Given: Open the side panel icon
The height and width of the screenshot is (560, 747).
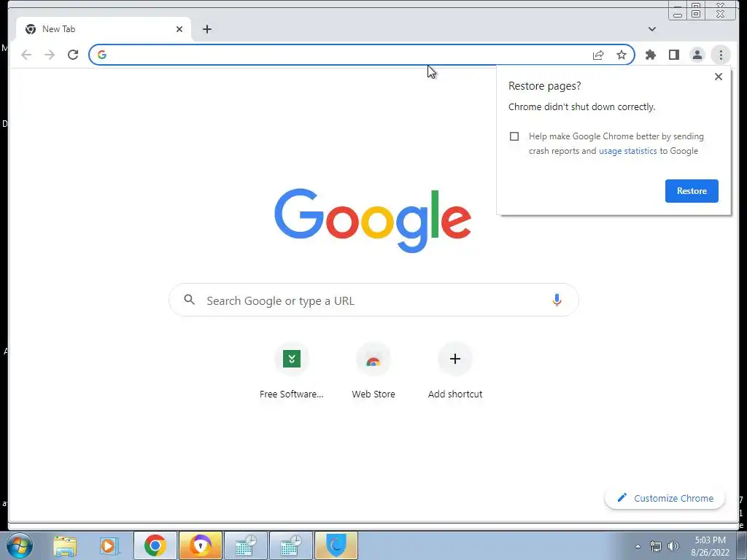Looking at the screenshot, I should [673, 55].
